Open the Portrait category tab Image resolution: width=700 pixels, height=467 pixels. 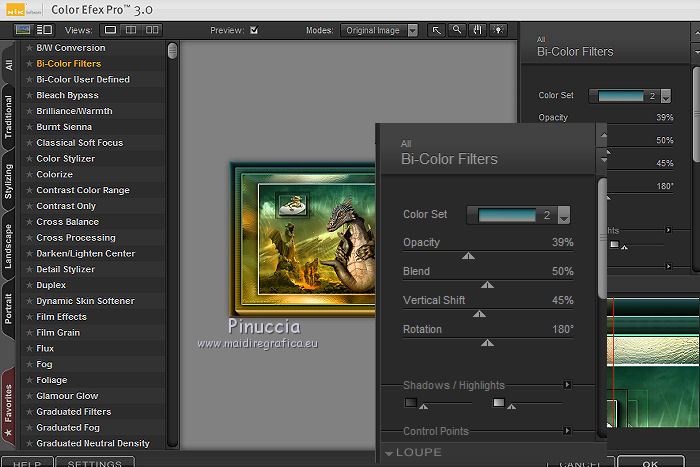[x=9, y=309]
